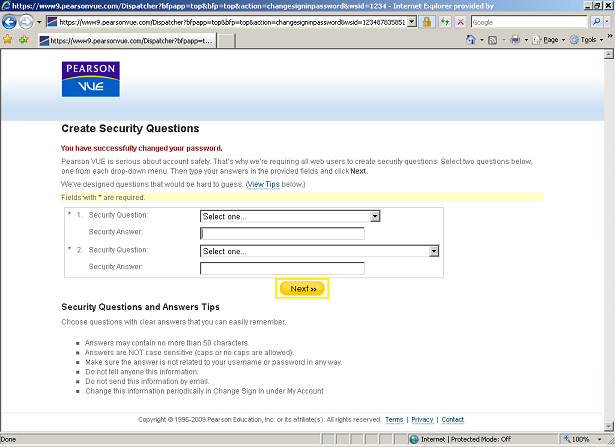
Task: Open the second Security Question dropdown
Action: click(x=320, y=251)
